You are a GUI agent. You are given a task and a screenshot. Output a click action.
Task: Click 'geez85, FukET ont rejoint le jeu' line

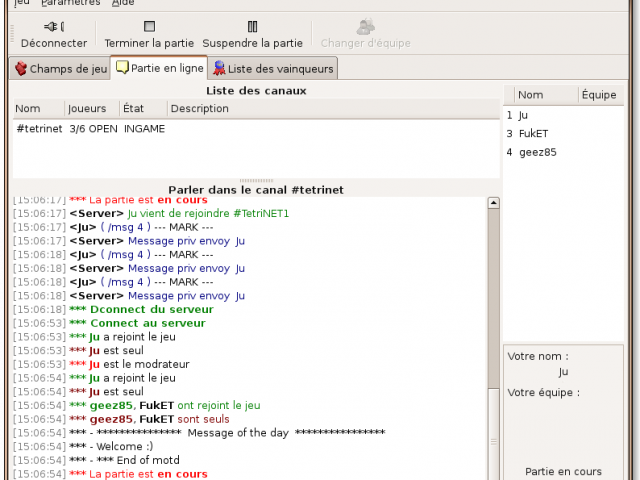(x=137, y=405)
